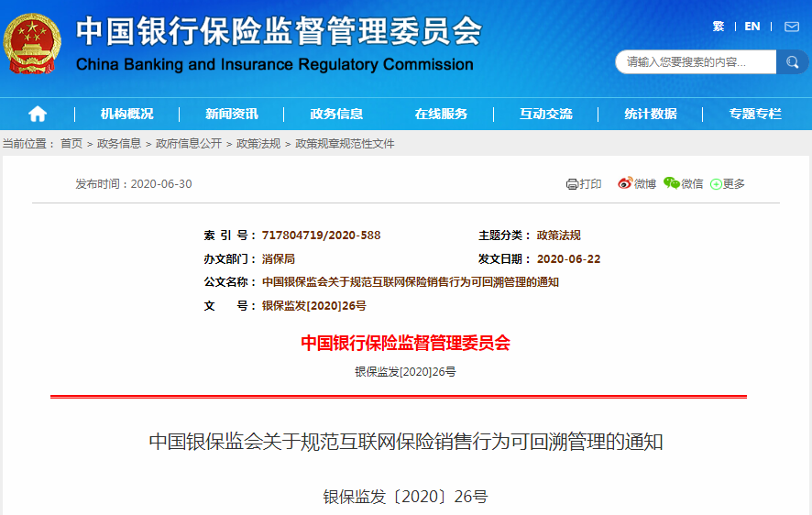Open the 新闻资讯 menu
This screenshot has width=812, height=515.
(x=232, y=114)
